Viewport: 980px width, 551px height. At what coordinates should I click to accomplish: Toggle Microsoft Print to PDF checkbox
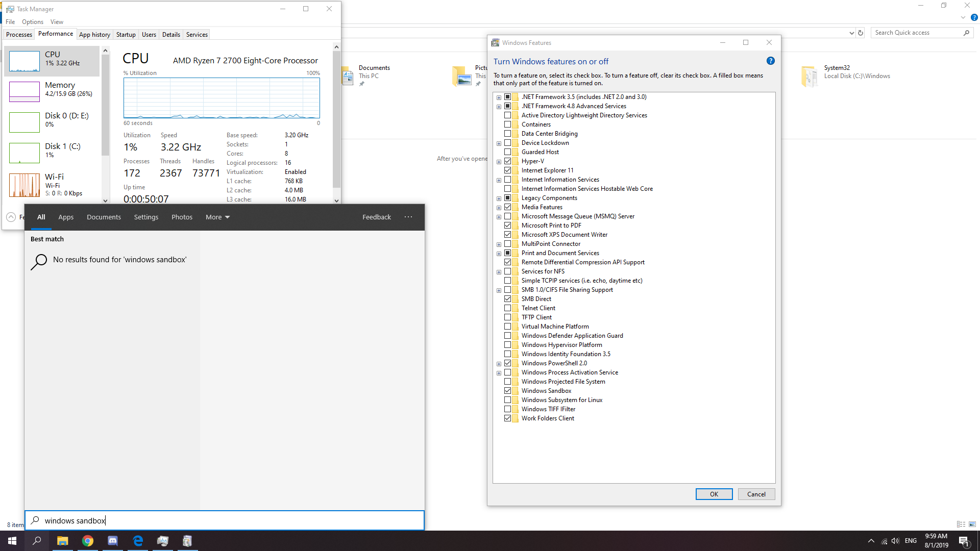(507, 226)
